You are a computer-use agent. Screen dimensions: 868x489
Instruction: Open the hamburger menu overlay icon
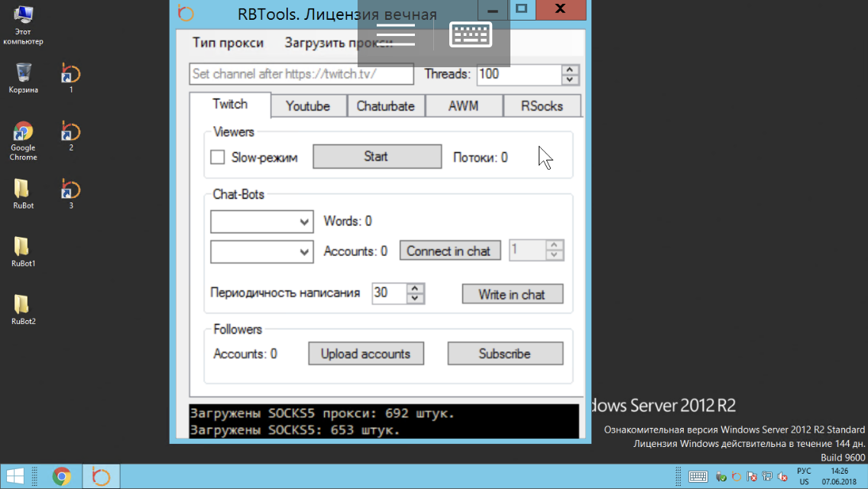(x=396, y=35)
